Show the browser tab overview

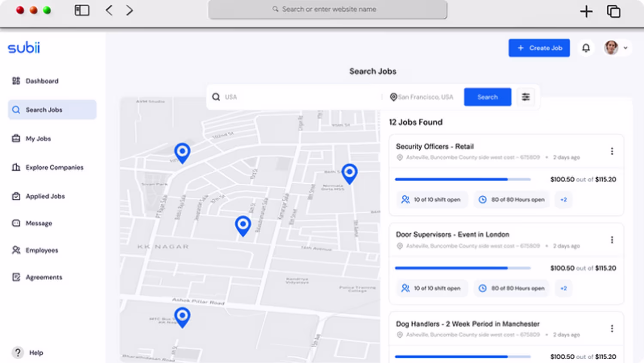[x=614, y=11]
